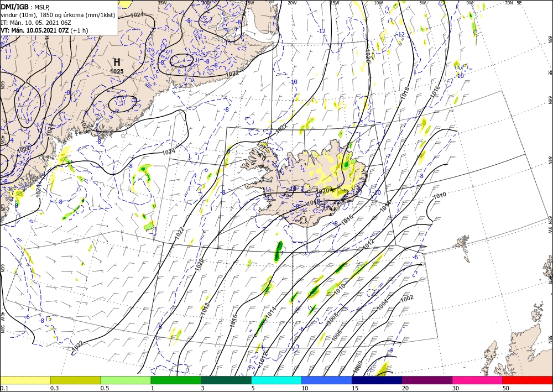Image resolution: width=553 pixels, height=392 pixels.
Task: Select the pink 30–50 legend color band
Action: (478, 380)
